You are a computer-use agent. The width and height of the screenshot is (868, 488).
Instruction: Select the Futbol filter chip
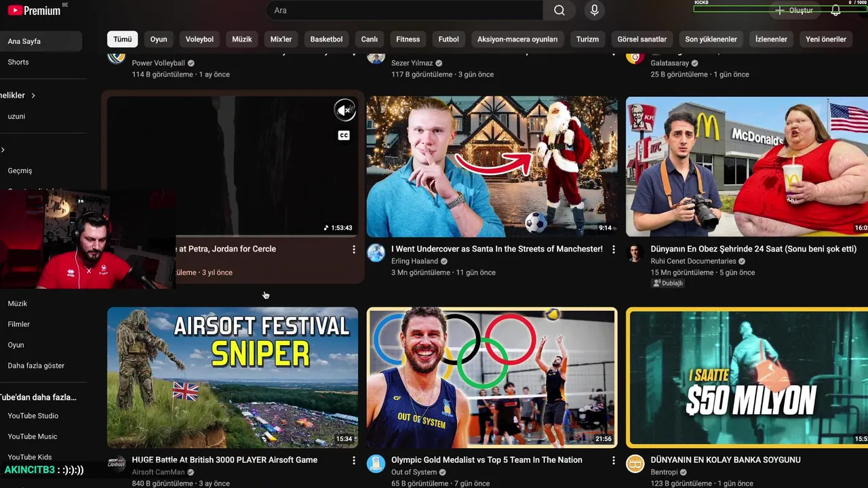[x=448, y=39]
